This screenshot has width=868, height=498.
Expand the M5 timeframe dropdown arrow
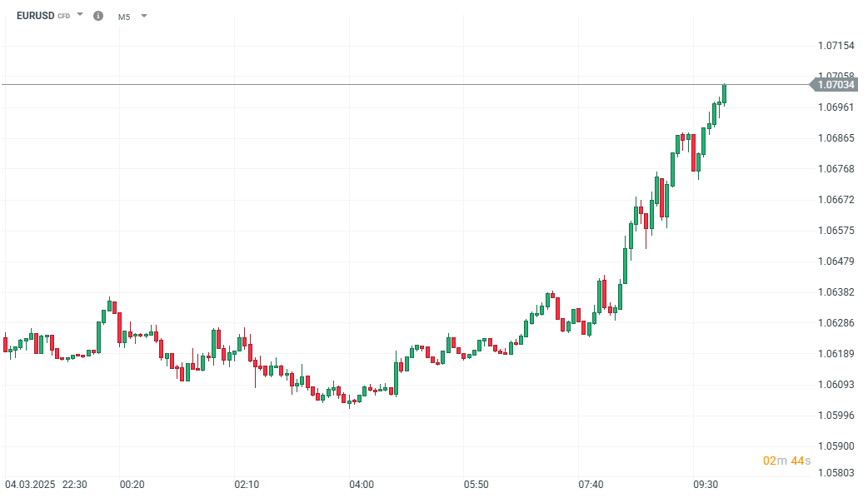click(144, 16)
